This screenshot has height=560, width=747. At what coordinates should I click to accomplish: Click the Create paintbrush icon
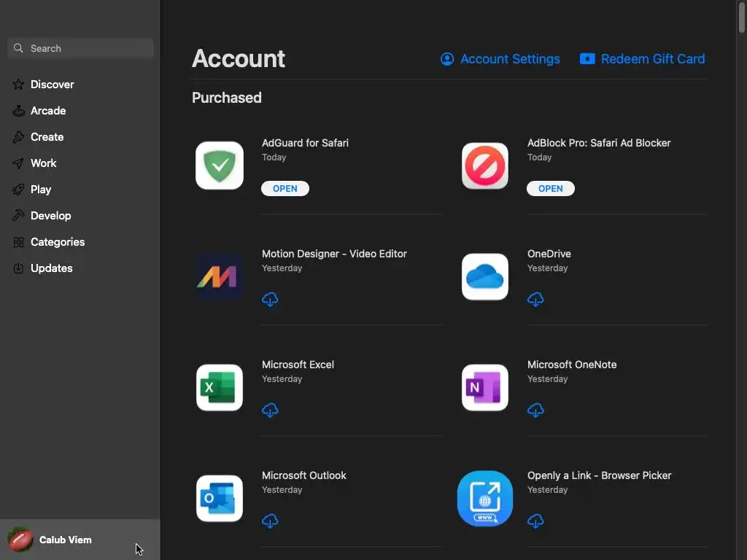18,137
